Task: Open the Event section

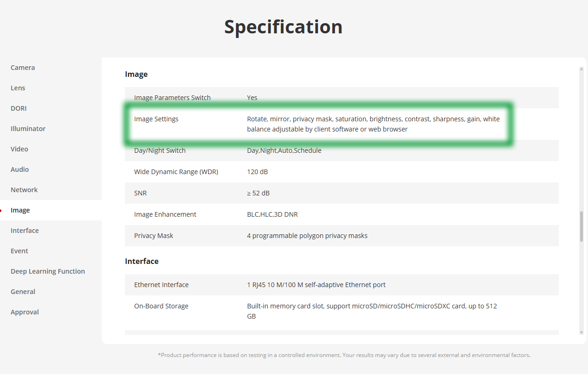Action: click(x=19, y=251)
